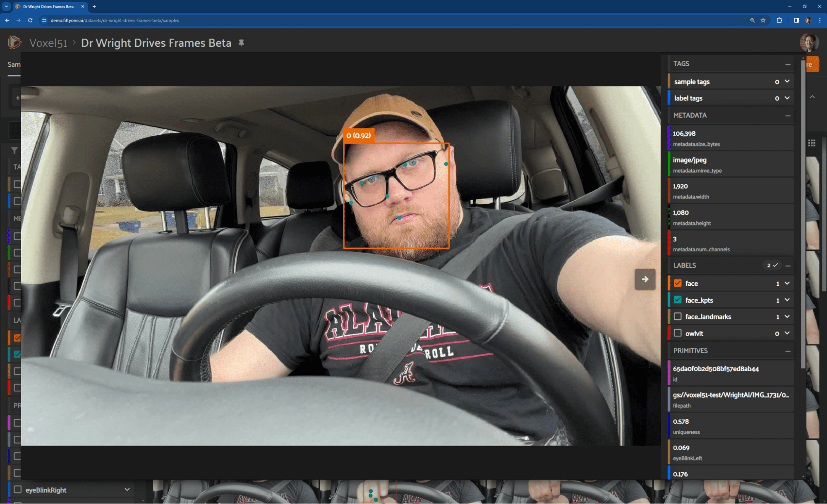
Task: Enable the face_landmarks checkbox
Action: click(x=678, y=316)
